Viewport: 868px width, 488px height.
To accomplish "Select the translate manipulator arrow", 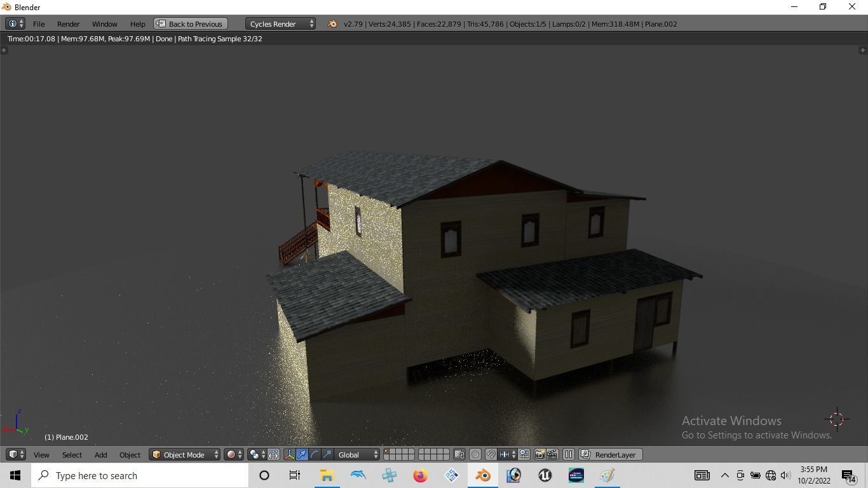I will point(302,454).
